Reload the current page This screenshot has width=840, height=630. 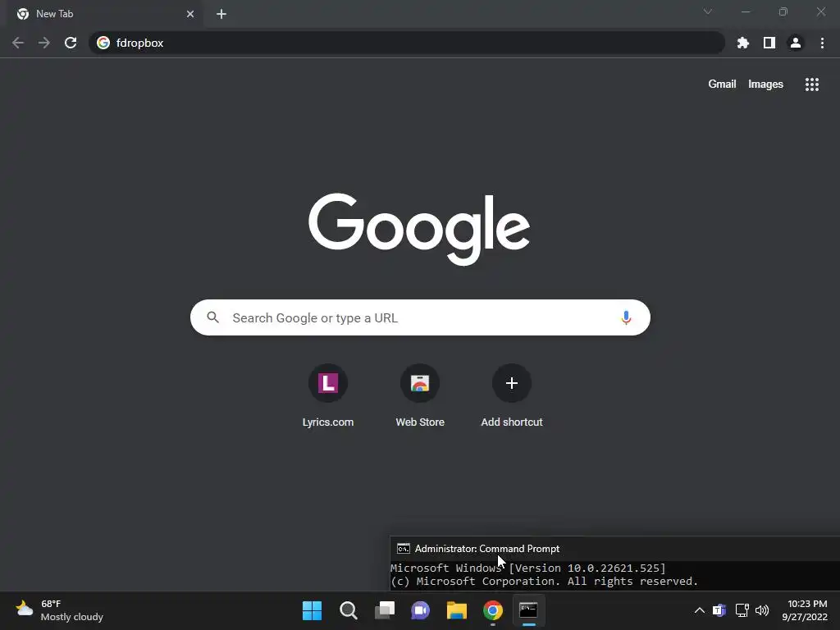(x=71, y=43)
